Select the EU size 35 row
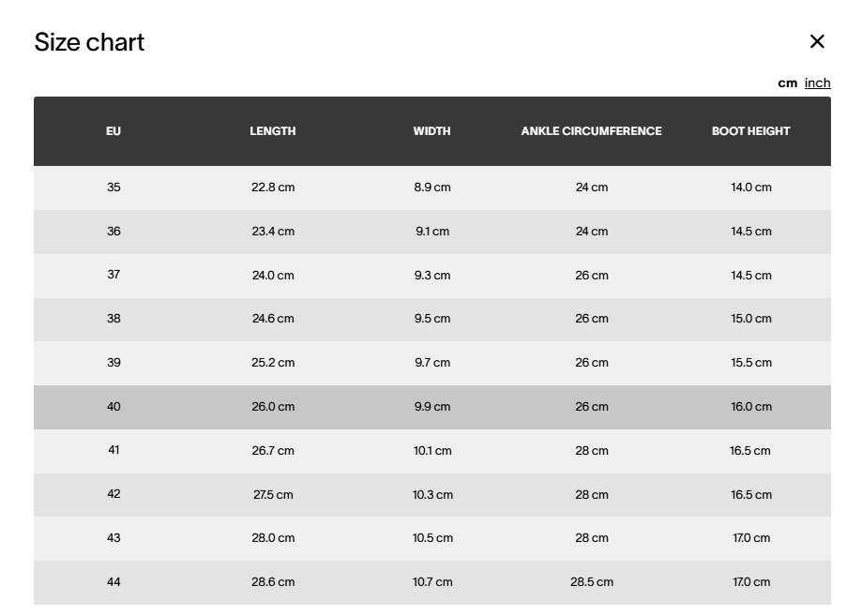The image size is (862, 616). tap(113, 188)
